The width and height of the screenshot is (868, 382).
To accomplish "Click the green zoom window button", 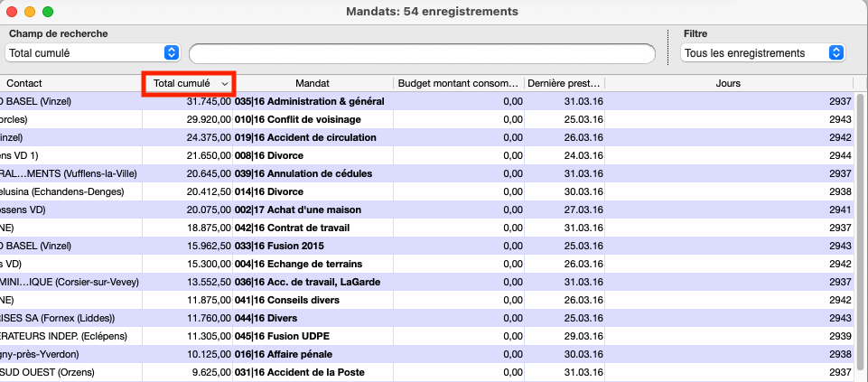I will (48, 11).
